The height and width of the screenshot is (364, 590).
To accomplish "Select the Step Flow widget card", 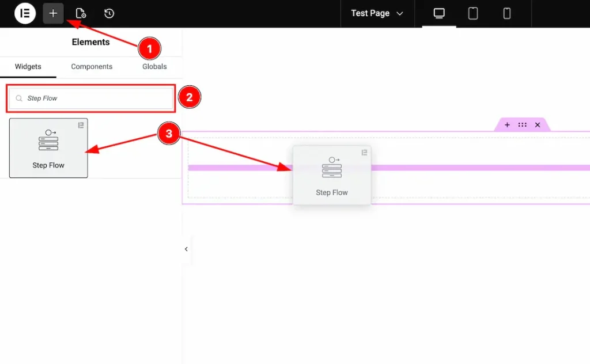I will point(48,148).
